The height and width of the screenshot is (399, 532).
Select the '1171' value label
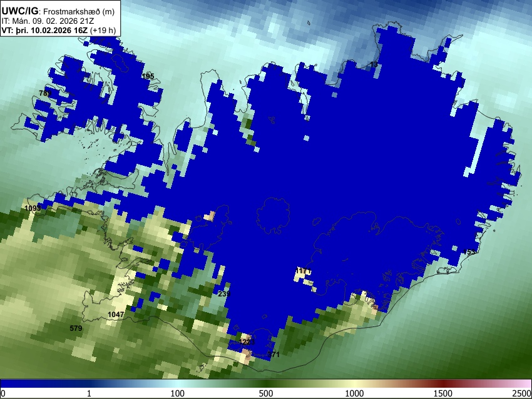[304, 271]
